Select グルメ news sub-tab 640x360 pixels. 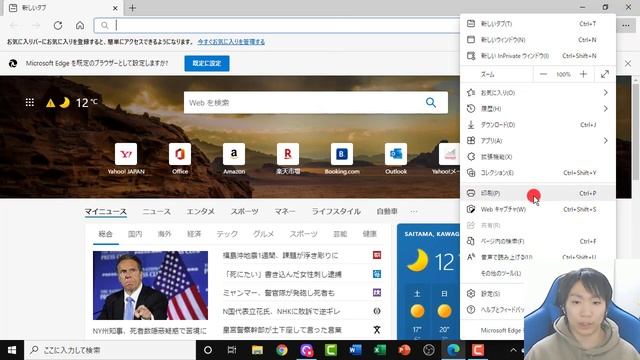[263, 234]
